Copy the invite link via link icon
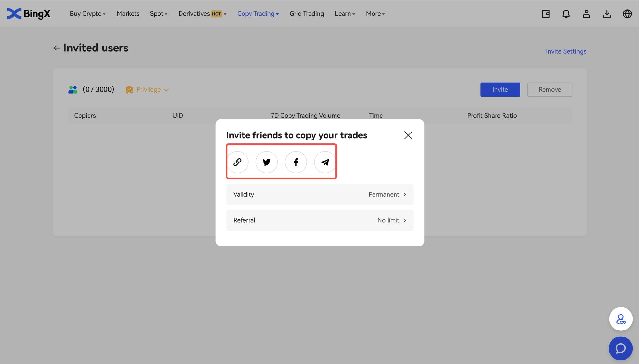Screen dimensions: 639x364 pyautogui.click(x=237, y=162)
